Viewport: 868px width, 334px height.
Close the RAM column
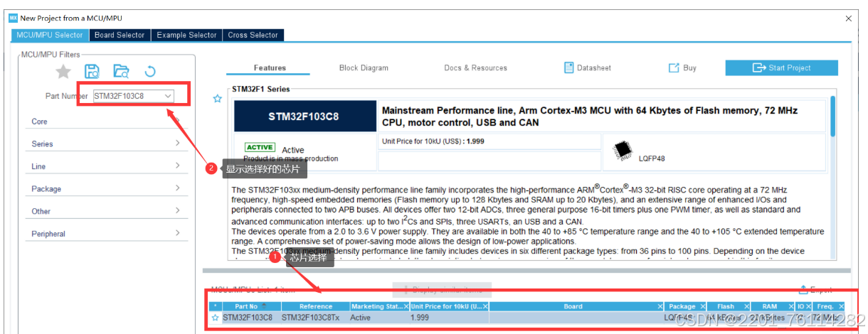(x=790, y=306)
